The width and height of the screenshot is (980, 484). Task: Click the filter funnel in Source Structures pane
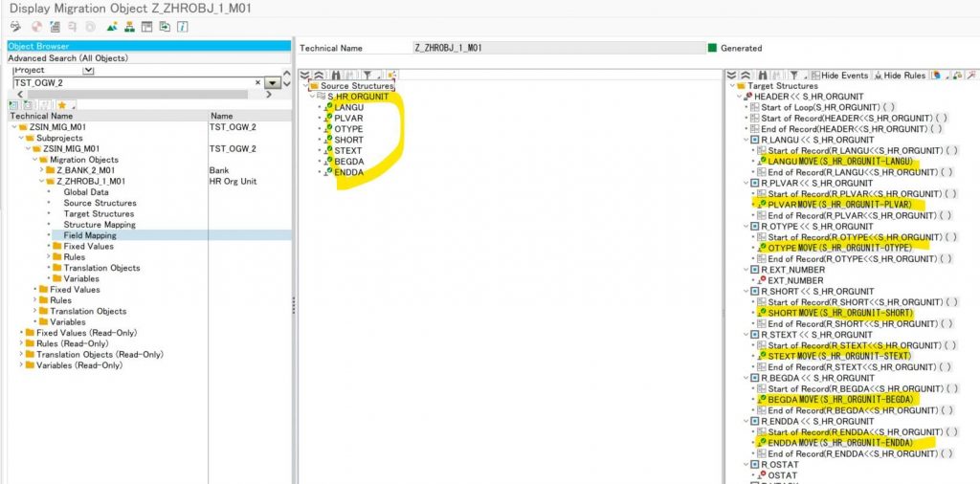[368, 75]
